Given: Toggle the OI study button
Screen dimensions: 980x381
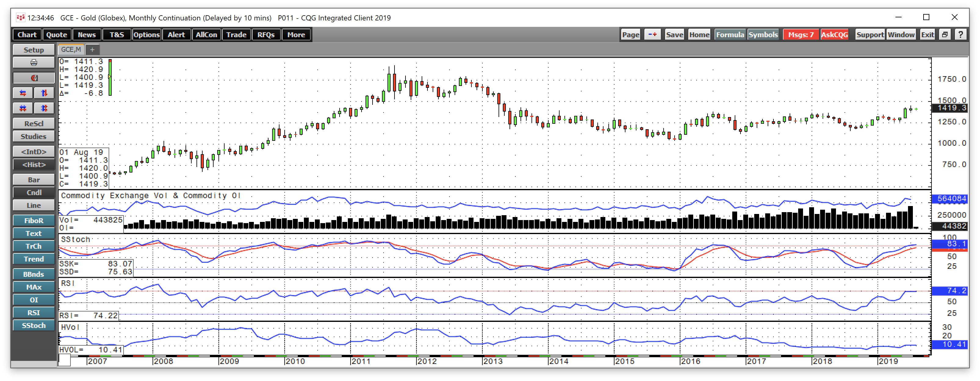Looking at the screenshot, I should [x=34, y=300].
